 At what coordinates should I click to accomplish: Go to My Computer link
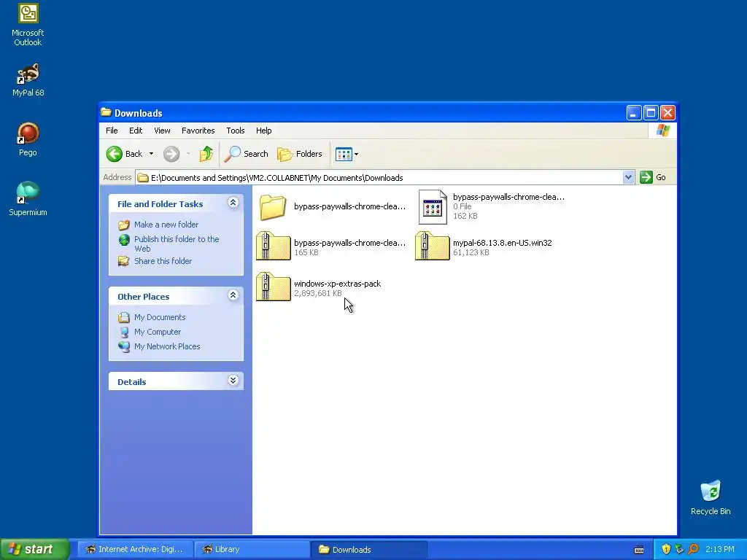pyautogui.click(x=158, y=332)
